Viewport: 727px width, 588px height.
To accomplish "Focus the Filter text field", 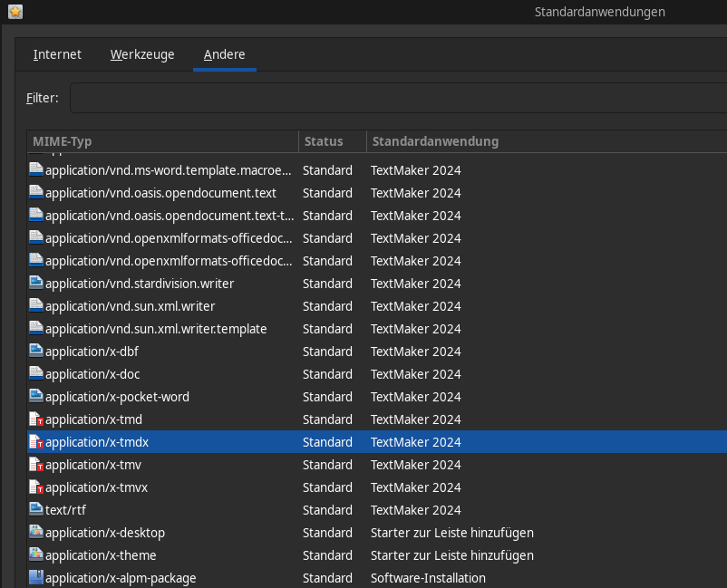I will [399, 98].
